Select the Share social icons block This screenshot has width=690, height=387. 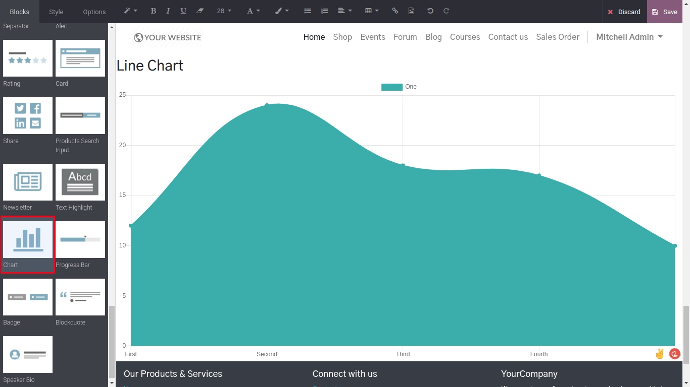coord(27,115)
